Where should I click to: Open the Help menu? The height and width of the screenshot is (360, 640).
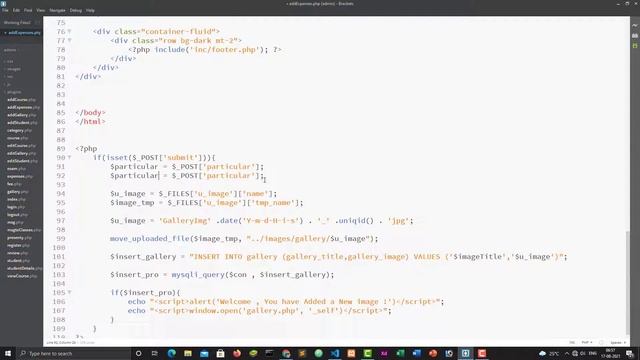[90, 10]
